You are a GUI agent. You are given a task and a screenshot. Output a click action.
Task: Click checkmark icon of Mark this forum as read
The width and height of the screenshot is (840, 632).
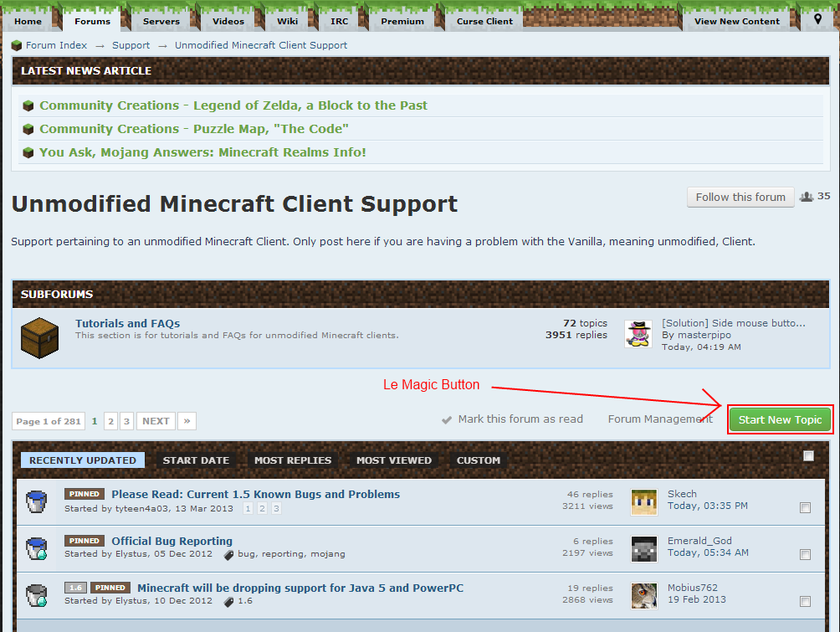[447, 419]
